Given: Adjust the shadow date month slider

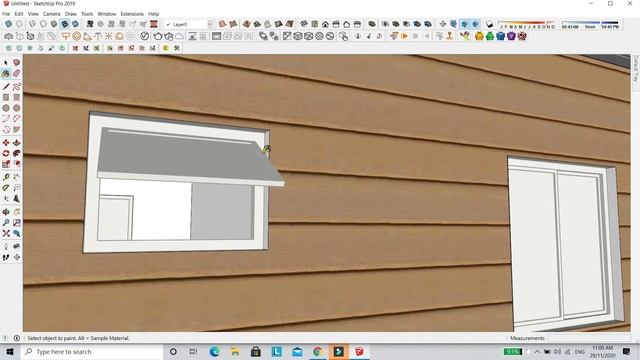Looking at the screenshot, I should coord(527,24).
